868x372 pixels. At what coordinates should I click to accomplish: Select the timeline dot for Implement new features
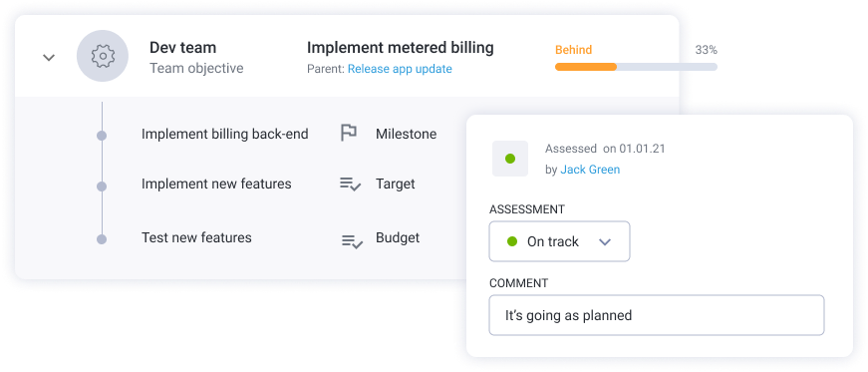coord(102,186)
